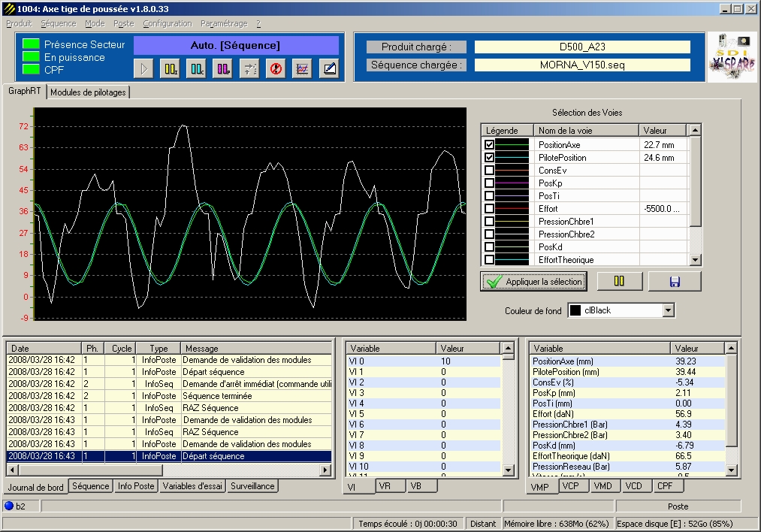Click up arrow of VMP variables scrollbar
The image size is (761, 532).
pos(732,348)
